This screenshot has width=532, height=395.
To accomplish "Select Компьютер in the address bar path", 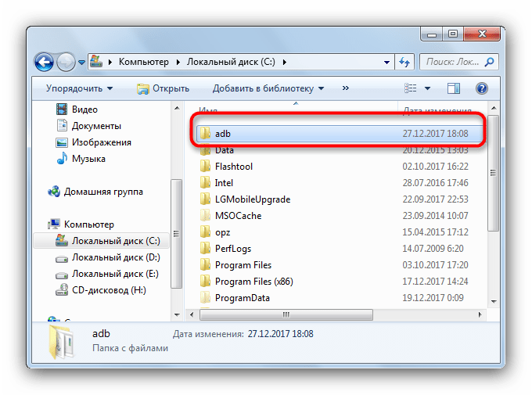I will [x=143, y=62].
